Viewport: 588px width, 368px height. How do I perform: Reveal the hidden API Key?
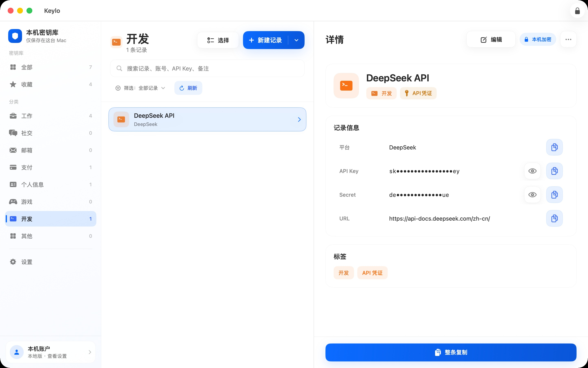[532, 171]
